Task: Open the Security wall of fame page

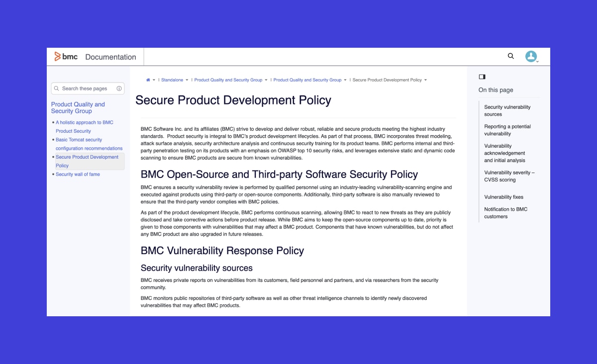Action: [x=78, y=174]
